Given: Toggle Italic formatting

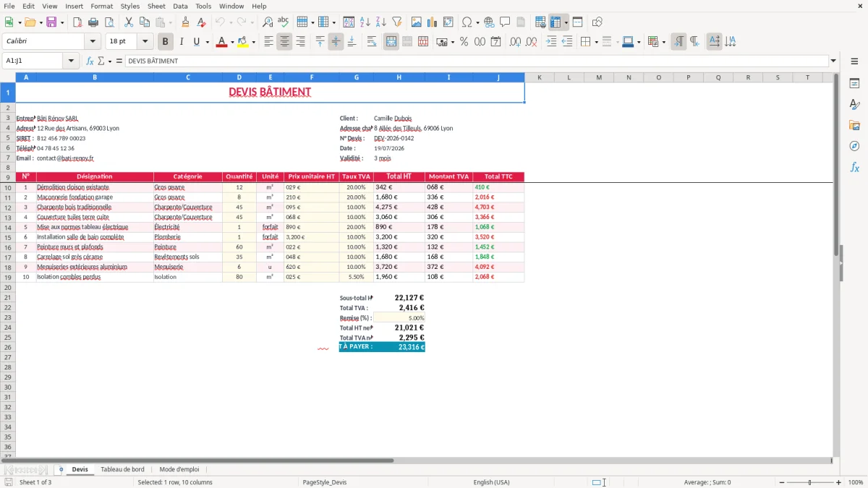Looking at the screenshot, I should (x=181, y=42).
